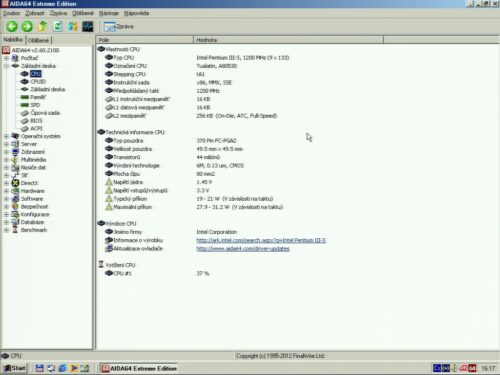Click the Hardware category icon
The height and width of the screenshot is (375, 500).
pos(15,191)
